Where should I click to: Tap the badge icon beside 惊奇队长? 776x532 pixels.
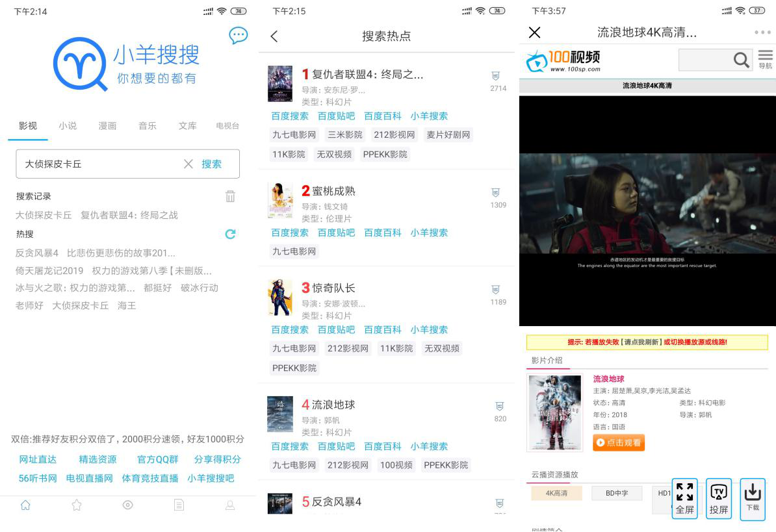pos(495,290)
